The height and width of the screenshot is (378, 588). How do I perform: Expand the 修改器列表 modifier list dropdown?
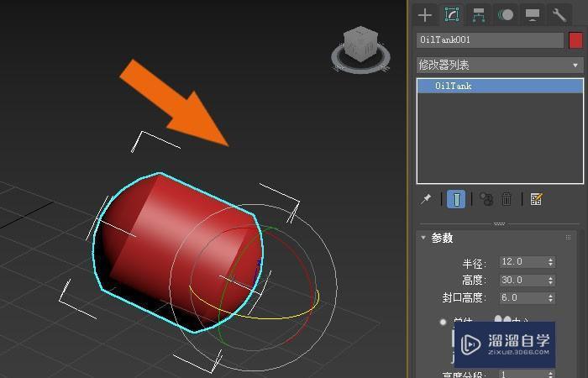(500, 66)
